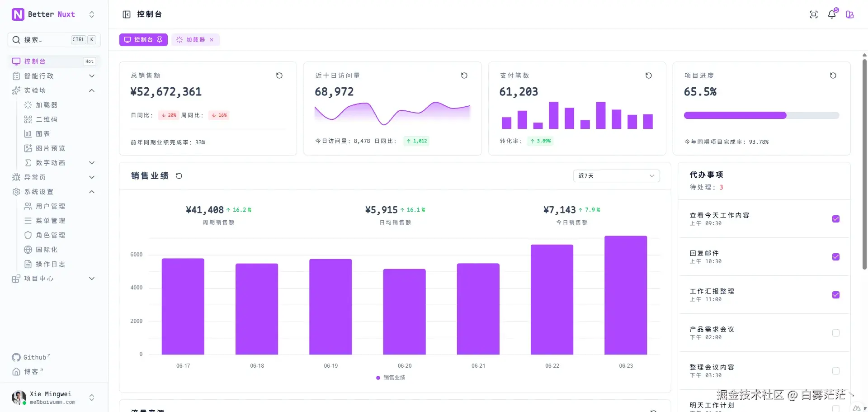Check 产品需求会议 todo
This screenshot has width=868, height=412.
click(x=836, y=333)
